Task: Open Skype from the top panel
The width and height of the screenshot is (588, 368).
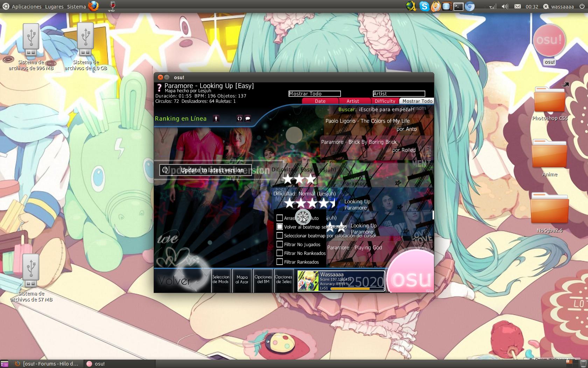Action: click(x=424, y=6)
